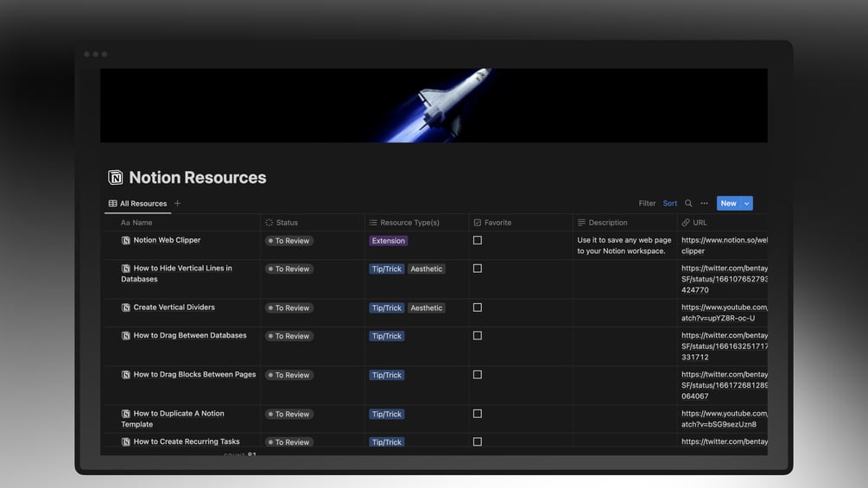Viewport: 868px width, 488px height.
Task: Enable Favorite for How to Drag Blocks Between Pages
Action: pos(477,375)
